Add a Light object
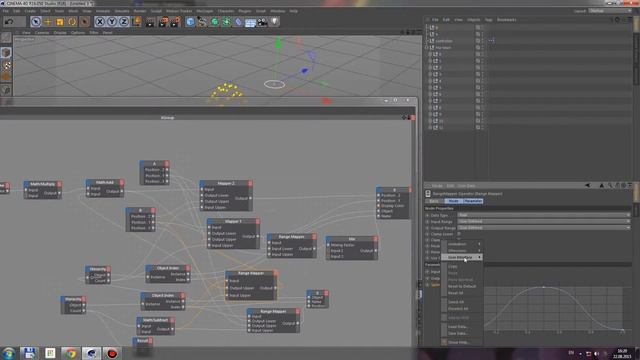Viewport: 640px width, 360px height. click(275, 22)
